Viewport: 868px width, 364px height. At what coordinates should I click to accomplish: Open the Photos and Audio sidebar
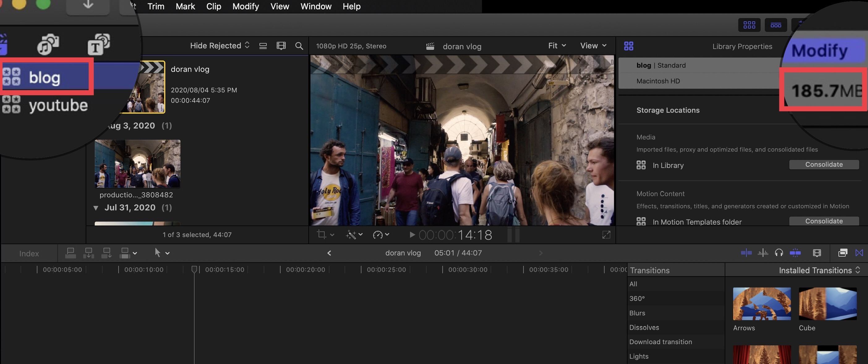48,44
